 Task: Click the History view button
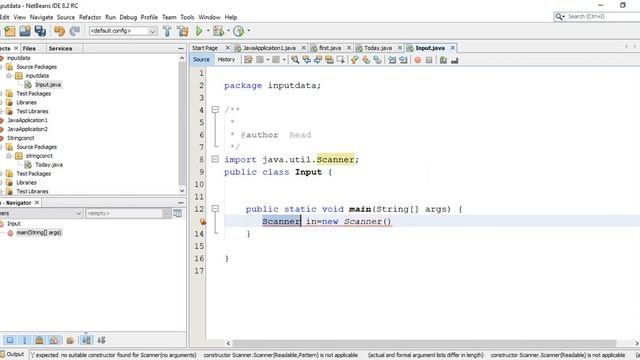[x=226, y=60]
